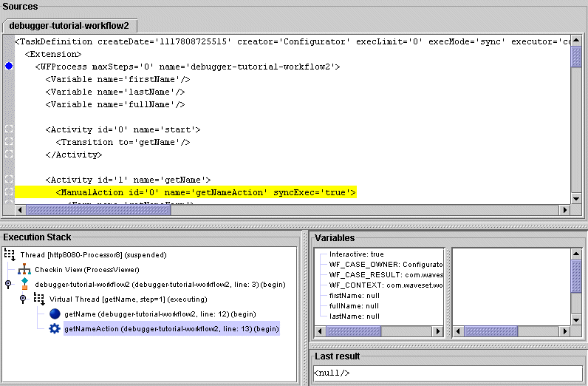The image size is (588, 386).
Task: Click the Variable name='fullName' source line
Action: click(x=115, y=104)
